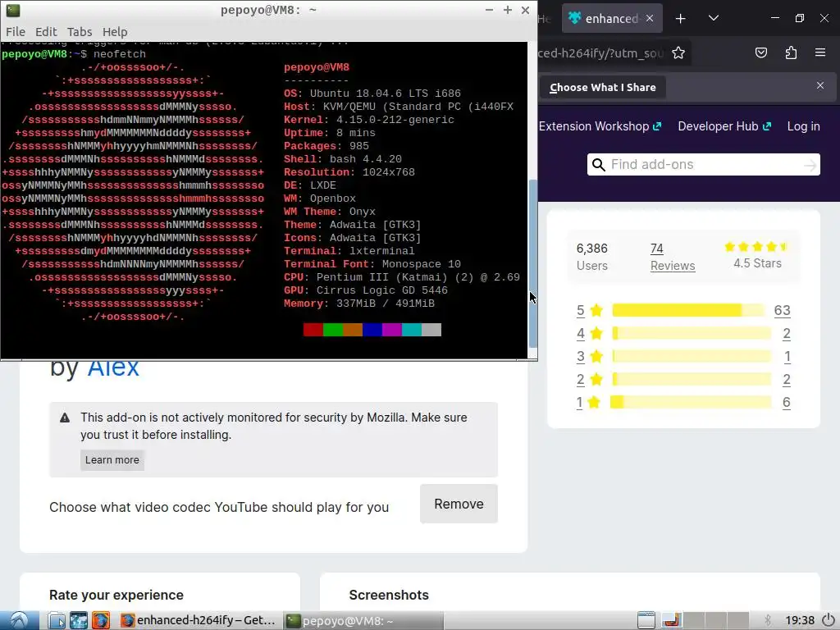Click the 6 count for 1 star
Screen dimensions: 840x630
click(787, 402)
